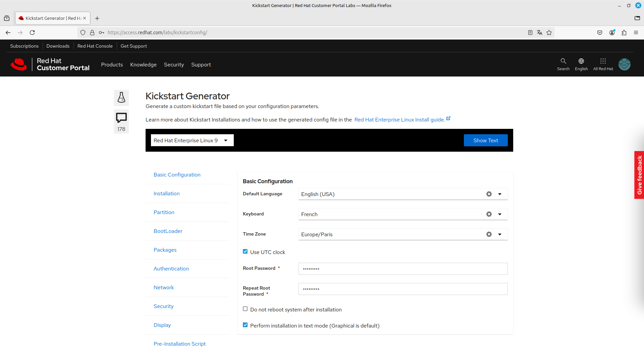Clear the Keyboard selection with x icon
The height and width of the screenshot is (349, 644).
tap(489, 214)
